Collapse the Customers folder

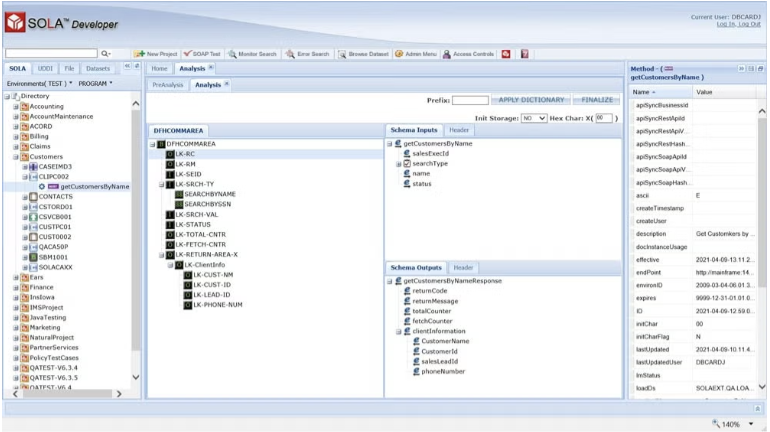[x=16, y=157]
